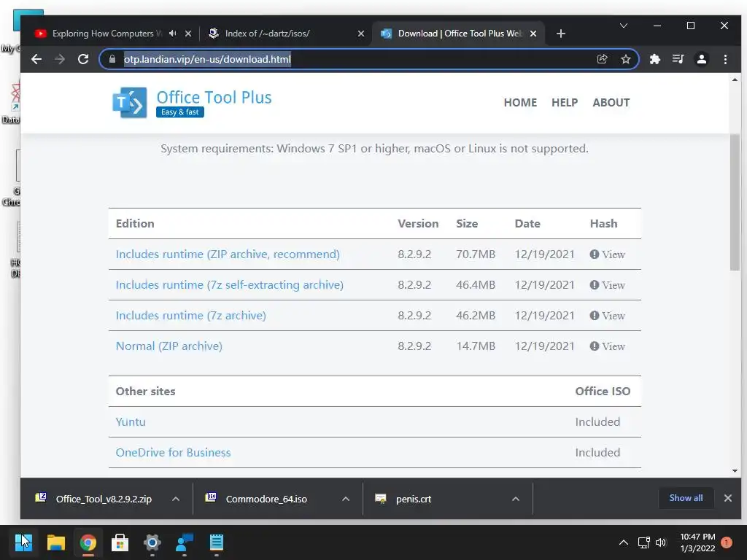Open the OneDrive for Business link

pos(174,452)
